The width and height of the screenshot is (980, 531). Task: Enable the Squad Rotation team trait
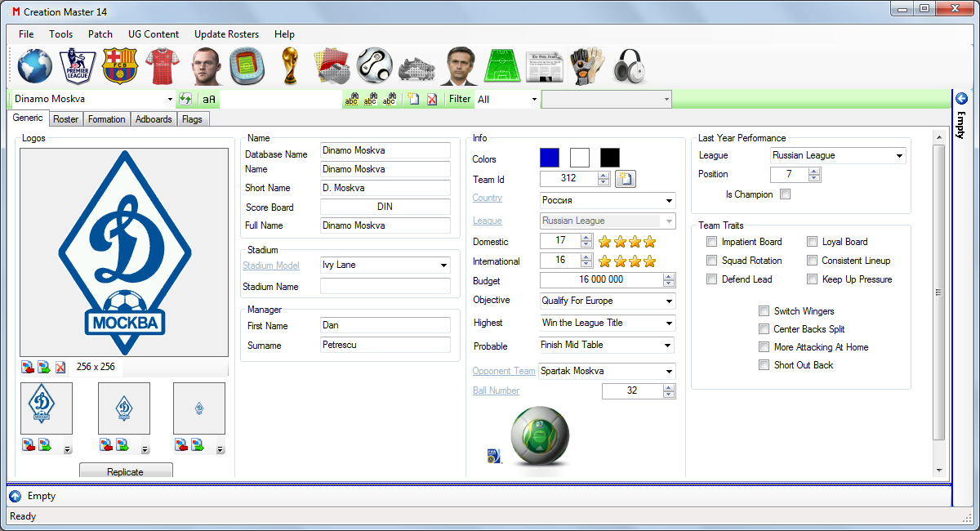click(x=712, y=260)
